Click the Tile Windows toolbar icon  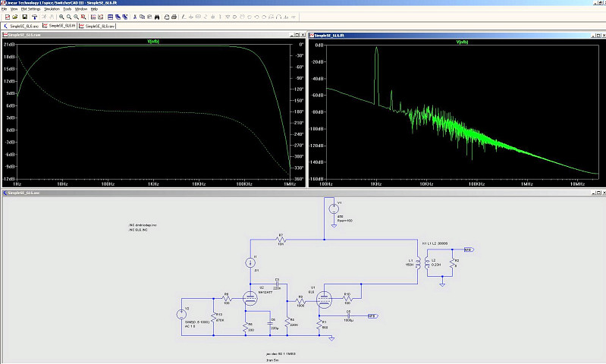tap(110, 17)
